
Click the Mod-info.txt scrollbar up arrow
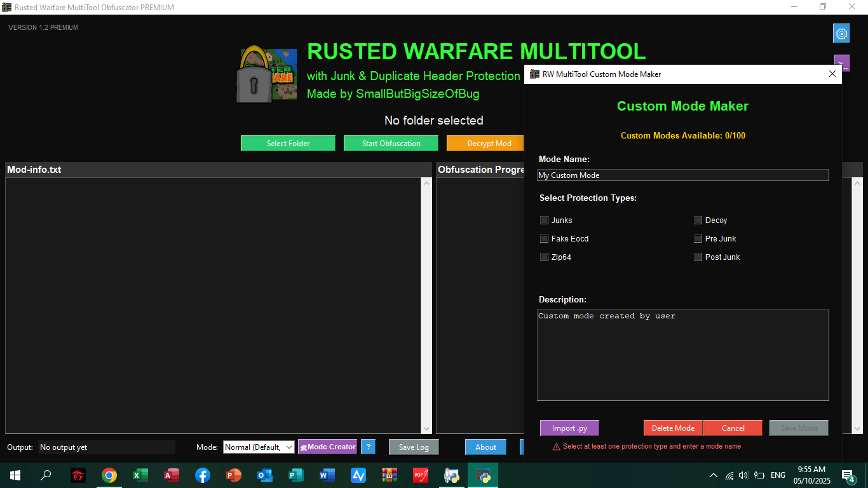(x=426, y=183)
